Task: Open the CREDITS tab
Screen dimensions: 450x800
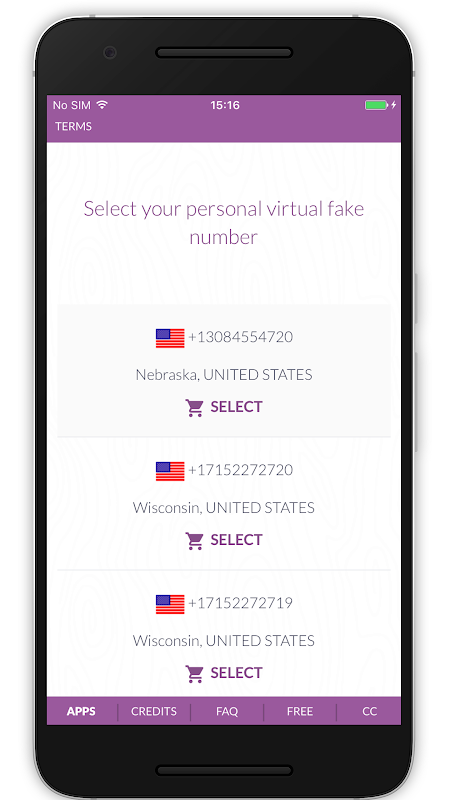Action: (154, 711)
